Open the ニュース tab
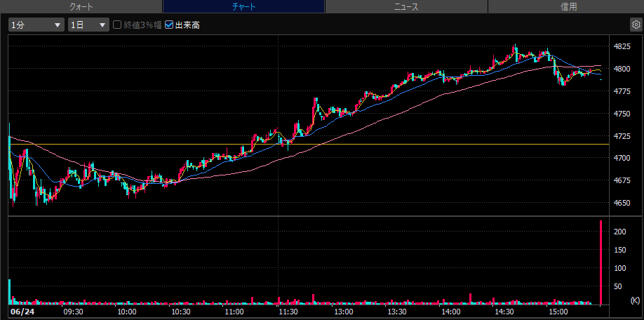644x320 pixels. (x=406, y=6)
